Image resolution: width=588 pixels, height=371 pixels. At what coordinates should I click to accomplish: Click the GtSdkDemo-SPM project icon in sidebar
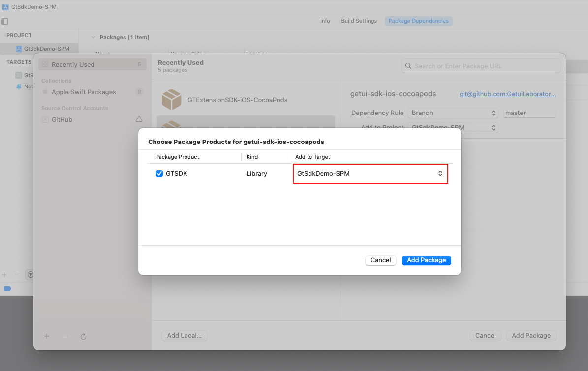(x=18, y=49)
